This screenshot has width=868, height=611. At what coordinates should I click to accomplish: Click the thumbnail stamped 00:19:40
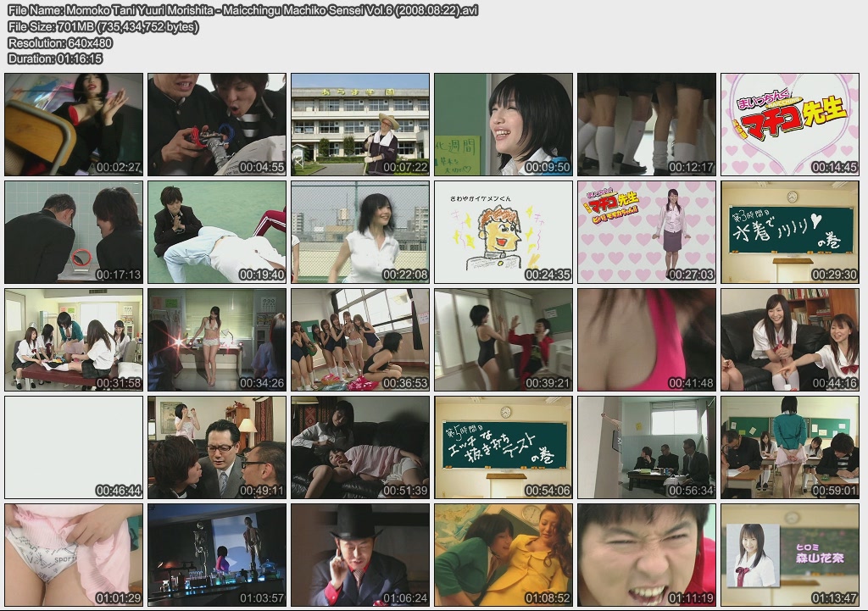[217, 232]
